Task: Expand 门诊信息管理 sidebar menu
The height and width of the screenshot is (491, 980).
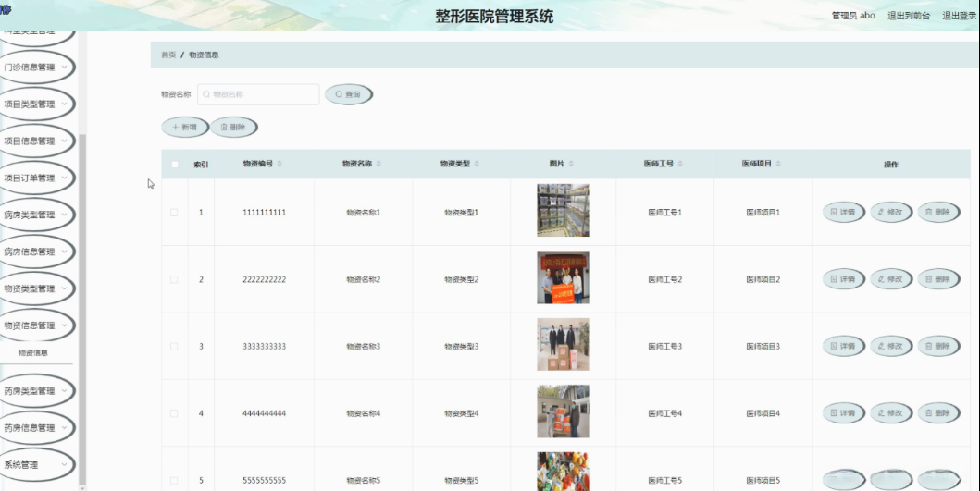Action: point(36,67)
